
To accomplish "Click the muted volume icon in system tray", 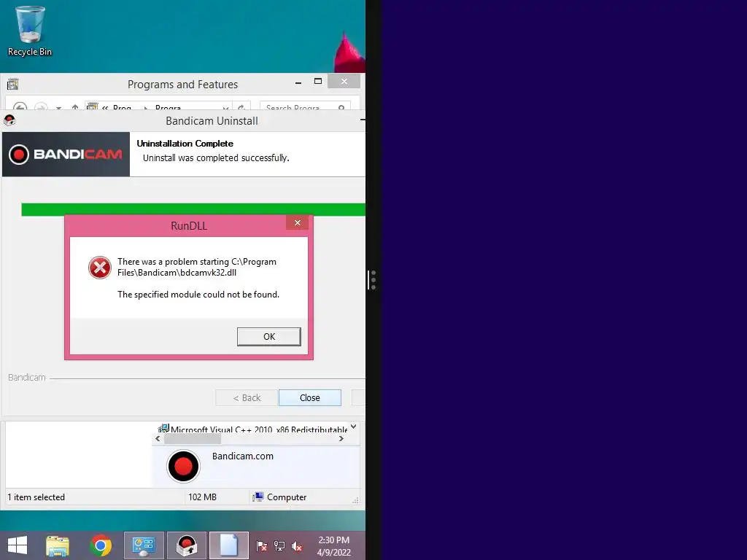I will (x=297, y=546).
